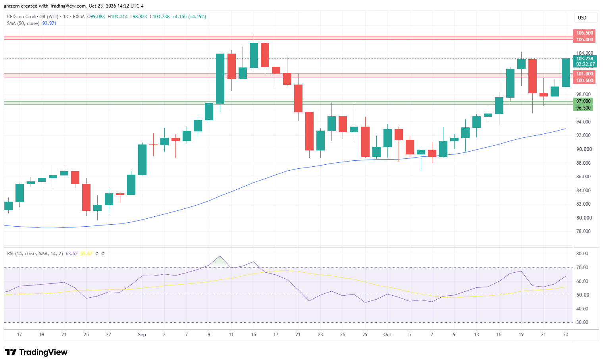Screen dimensions: 603x364
Task: Click the open price O99.083
Action: (x=96, y=17)
